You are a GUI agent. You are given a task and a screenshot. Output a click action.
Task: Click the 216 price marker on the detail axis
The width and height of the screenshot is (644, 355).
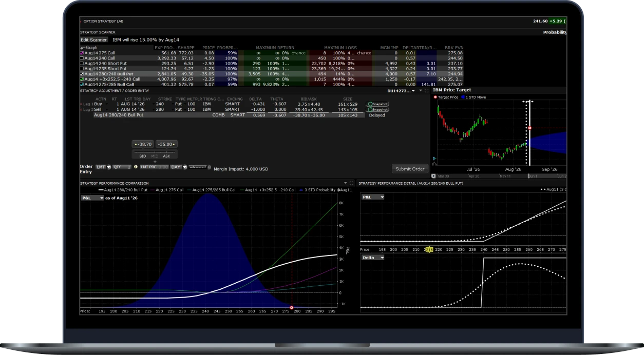429,249
